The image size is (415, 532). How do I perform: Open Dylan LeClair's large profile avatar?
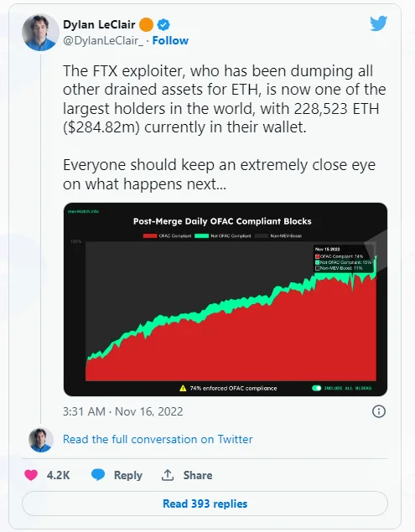click(40, 32)
